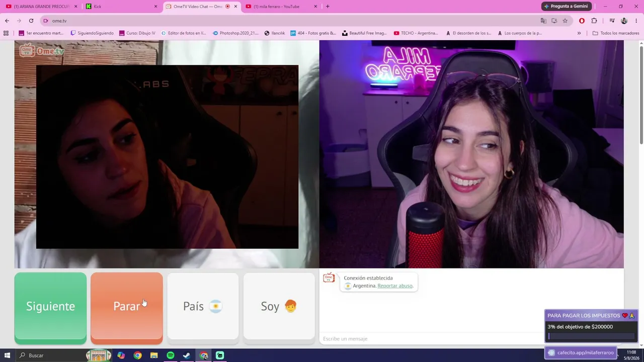Open Spotify from the taskbar
The image size is (644, 362).
tap(171, 355)
